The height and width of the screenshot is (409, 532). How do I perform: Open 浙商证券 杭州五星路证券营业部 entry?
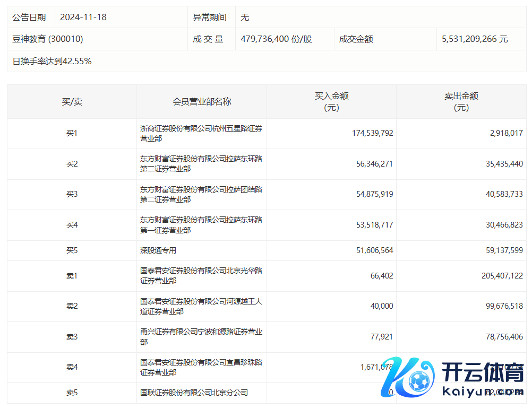[x=201, y=133]
